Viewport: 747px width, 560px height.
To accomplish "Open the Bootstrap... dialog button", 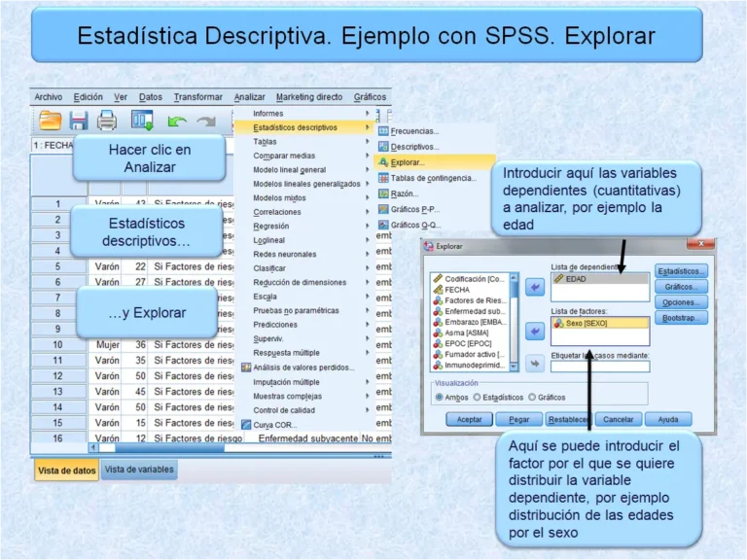I will (x=681, y=318).
